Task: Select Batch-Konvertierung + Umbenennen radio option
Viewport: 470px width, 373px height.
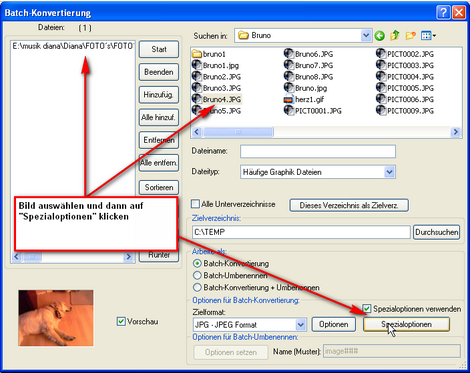Action: [x=197, y=287]
